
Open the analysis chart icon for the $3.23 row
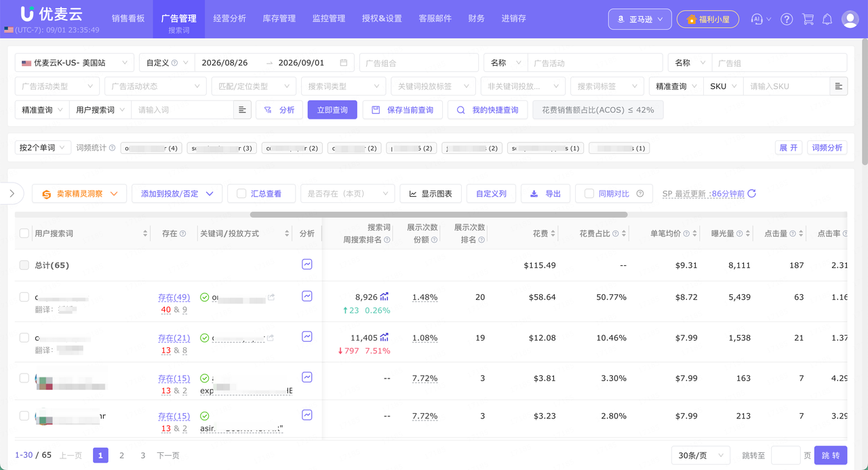[x=307, y=414]
